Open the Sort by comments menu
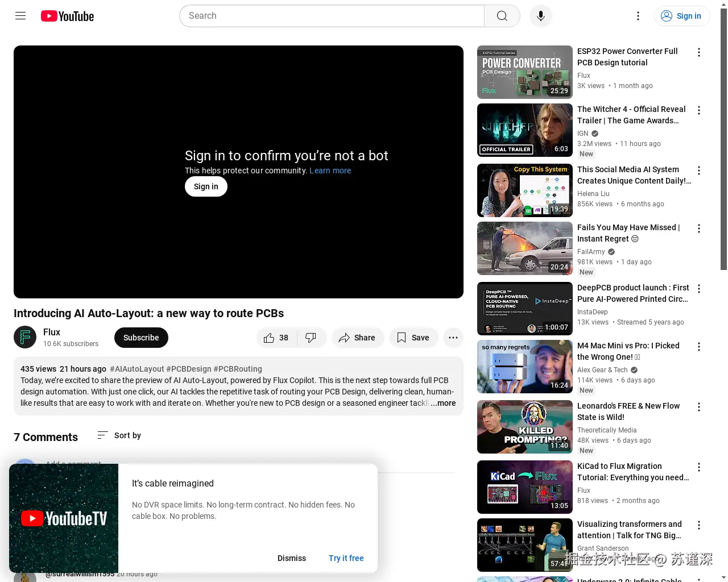The height and width of the screenshot is (582, 728). coord(119,435)
